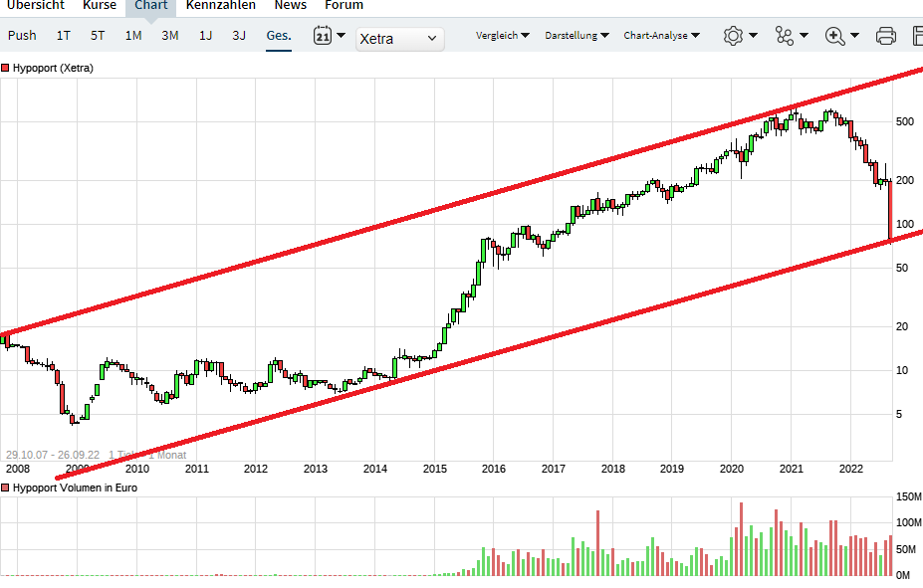This screenshot has width=923, height=588.
Task: Switch to the Kennzahlen tab
Action: point(220,6)
